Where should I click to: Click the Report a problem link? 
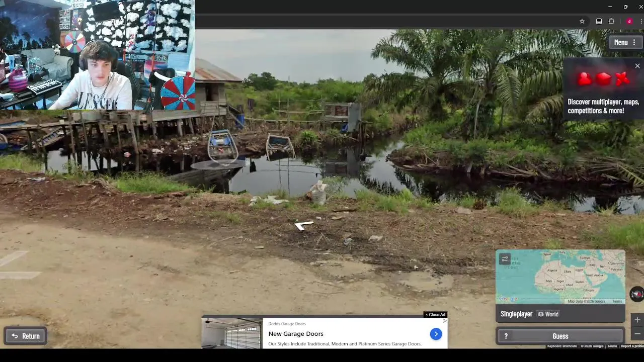(632, 346)
